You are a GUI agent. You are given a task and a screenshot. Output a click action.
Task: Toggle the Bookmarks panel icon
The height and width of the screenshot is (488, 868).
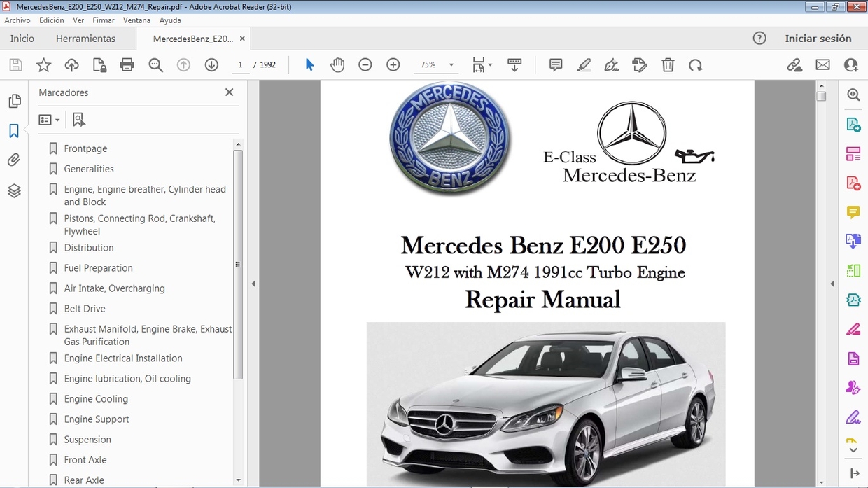[x=15, y=130]
